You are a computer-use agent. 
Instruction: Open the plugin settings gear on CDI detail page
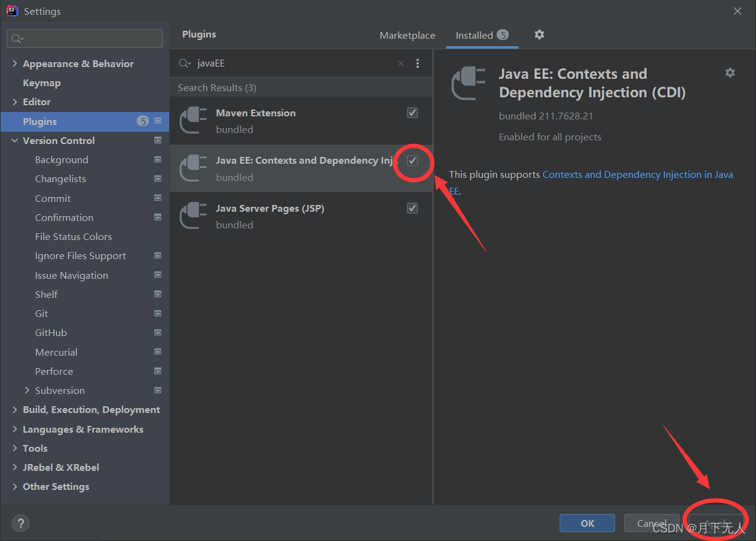(730, 73)
